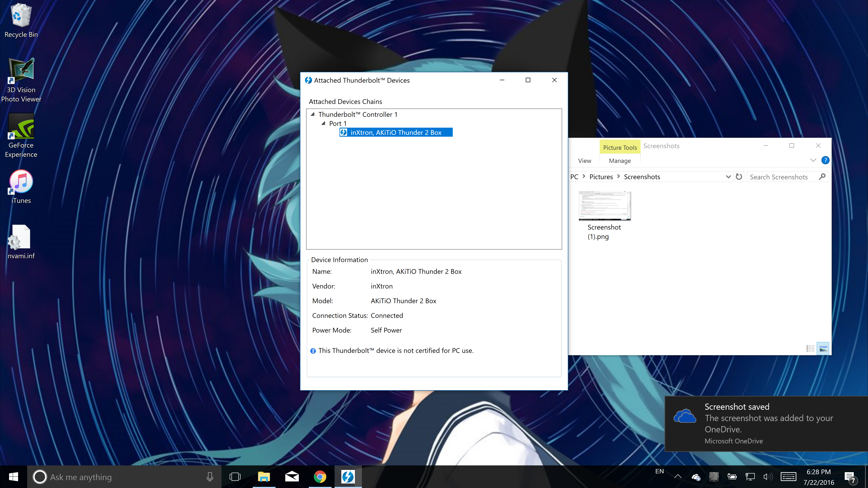Click the Thunderbolt icon in title bar
This screenshot has width=868, height=488.
pyautogui.click(x=308, y=80)
